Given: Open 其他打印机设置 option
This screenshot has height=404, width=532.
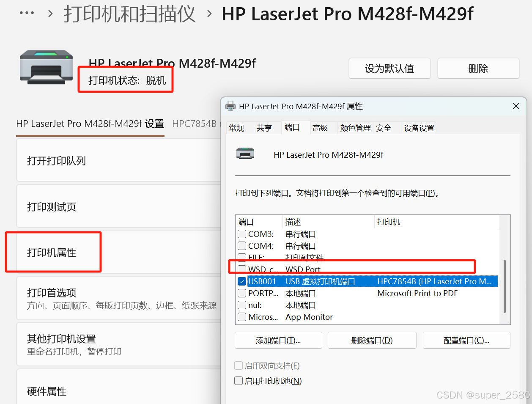Looking at the screenshot, I should point(118,344).
